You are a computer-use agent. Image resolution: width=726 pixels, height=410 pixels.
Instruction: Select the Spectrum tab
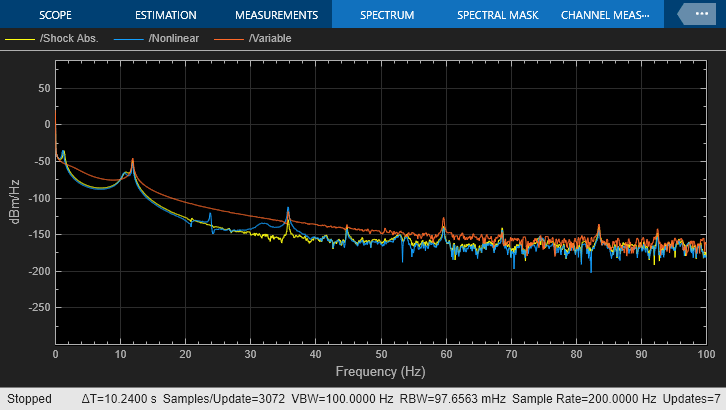(x=387, y=16)
